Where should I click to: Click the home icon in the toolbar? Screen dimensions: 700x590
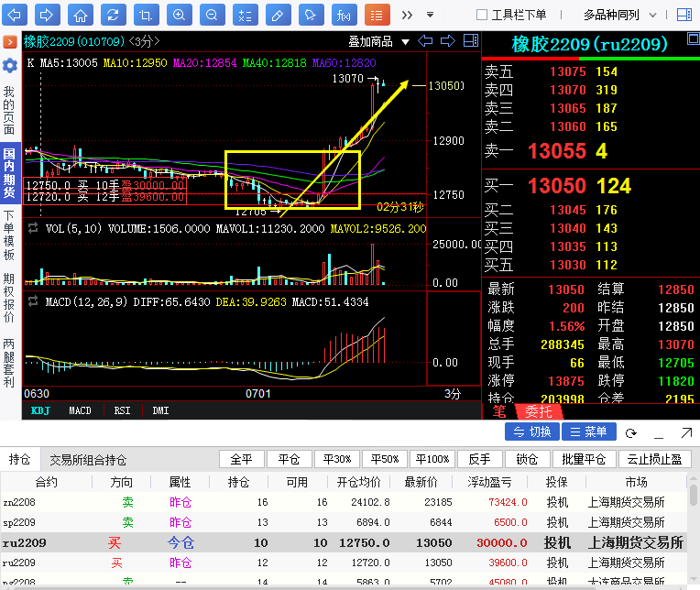81,15
